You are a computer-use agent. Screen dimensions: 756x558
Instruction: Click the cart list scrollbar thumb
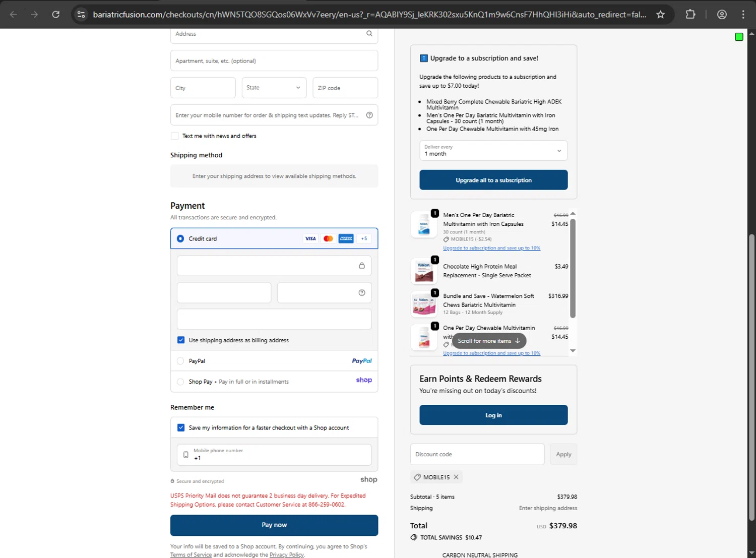point(573,269)
